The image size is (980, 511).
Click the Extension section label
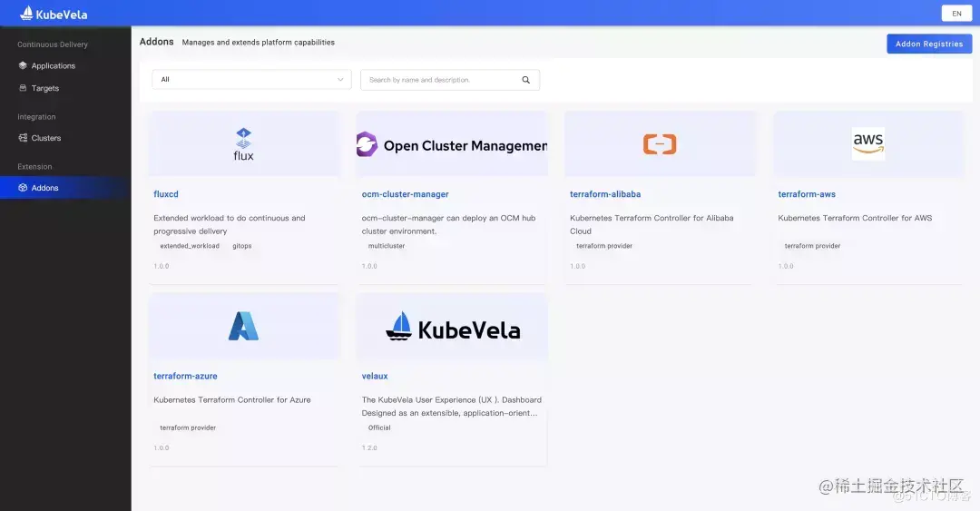(34, 167)
